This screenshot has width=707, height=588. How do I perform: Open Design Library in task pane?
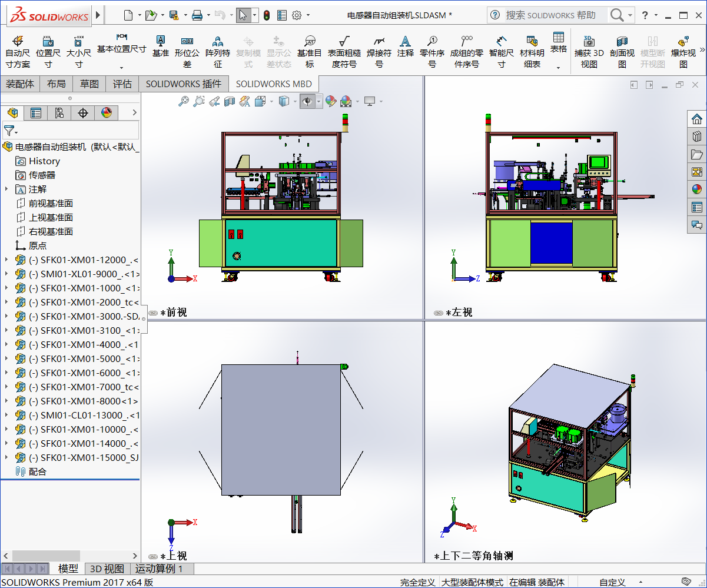697,137
